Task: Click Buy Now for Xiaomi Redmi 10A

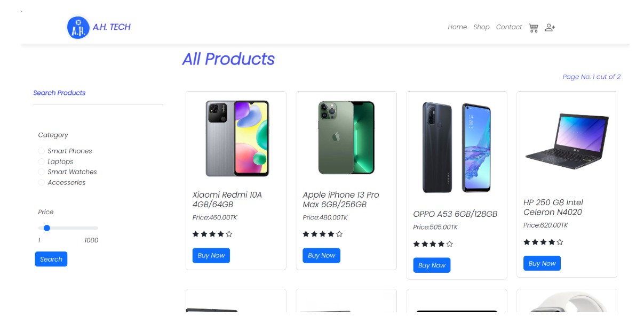Action: tap(211, 255)
